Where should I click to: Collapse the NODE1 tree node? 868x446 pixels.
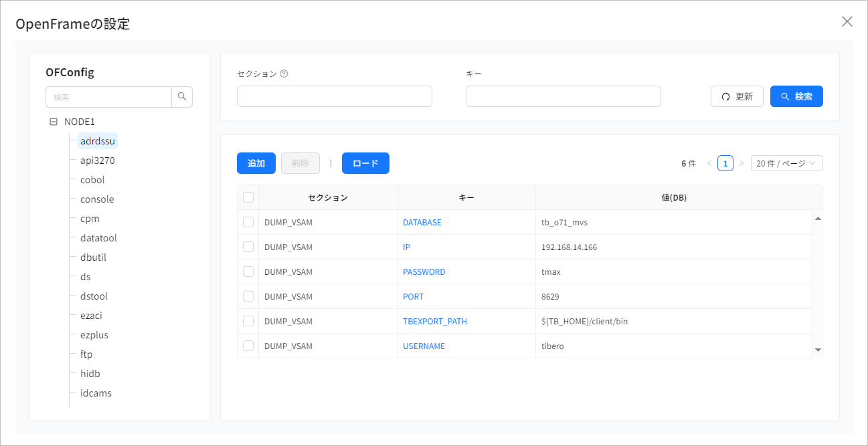click(x=54, y=122)
